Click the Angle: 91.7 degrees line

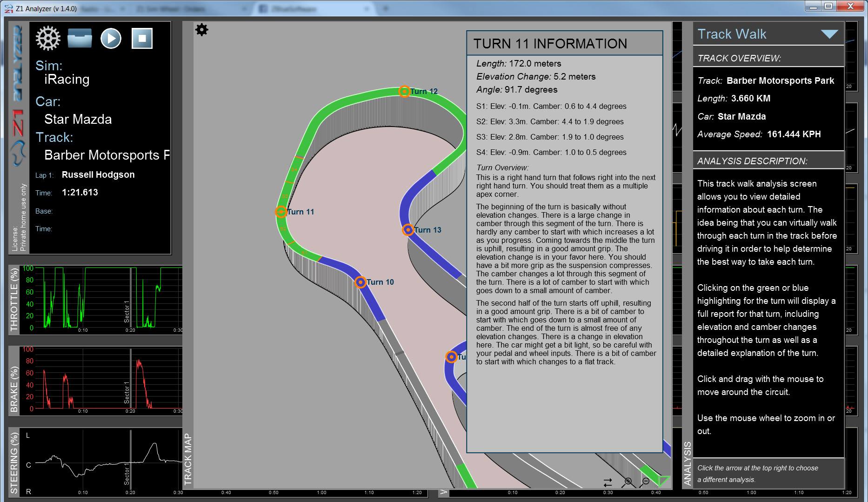coord(517,89)
